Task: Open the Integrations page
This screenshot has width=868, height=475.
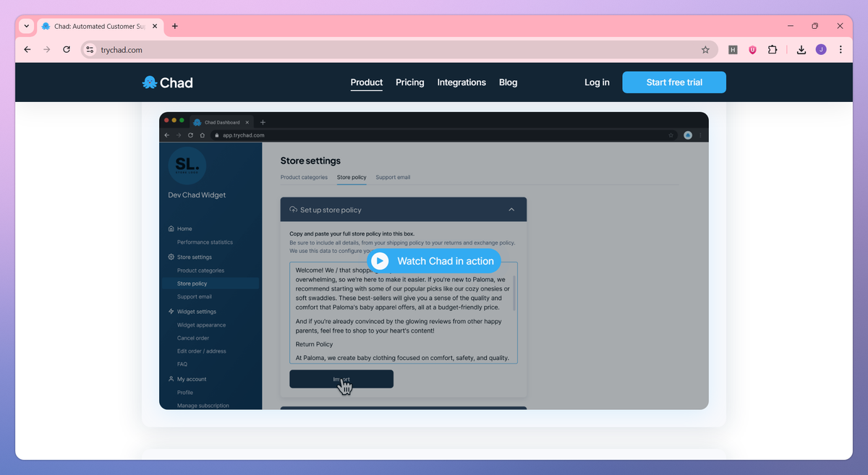Action: (461, 82)
